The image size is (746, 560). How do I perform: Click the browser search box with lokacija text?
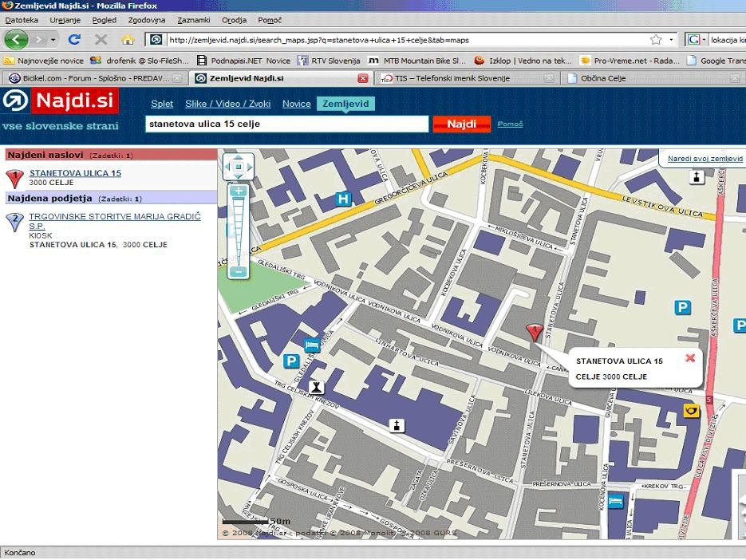pyautogui.click(x=728, y=40)
